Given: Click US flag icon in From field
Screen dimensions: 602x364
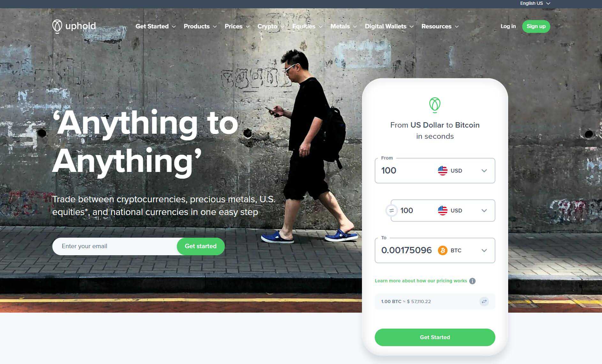Looking at the screenshot, I should [x=442, y=171].
